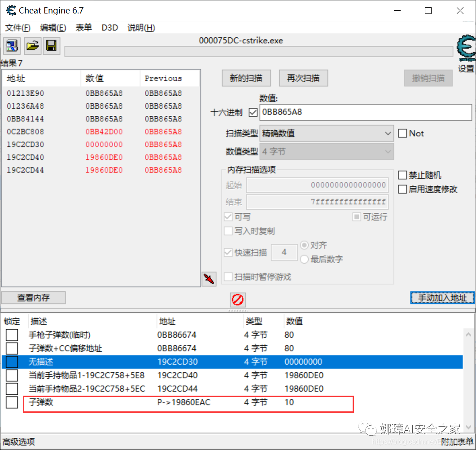Click the 起始 start address field

pyautogui.click(x=317, y=185)
